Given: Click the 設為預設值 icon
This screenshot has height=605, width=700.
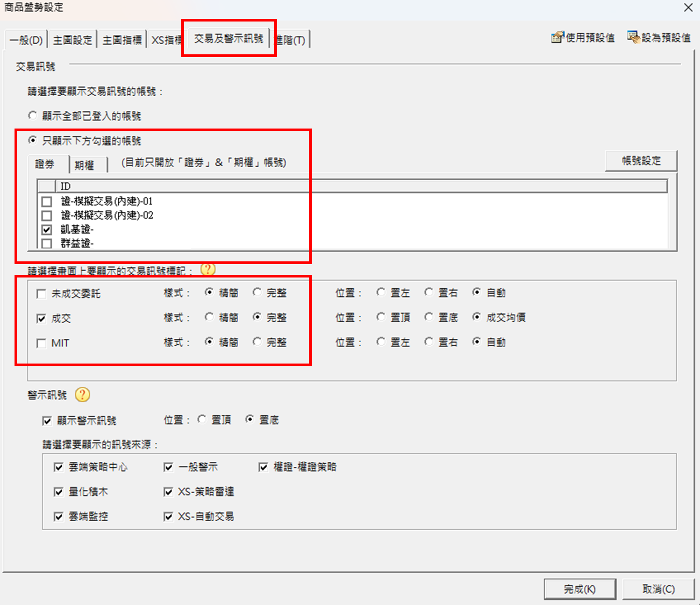Looking at the screenshot, I should point(633,37).
